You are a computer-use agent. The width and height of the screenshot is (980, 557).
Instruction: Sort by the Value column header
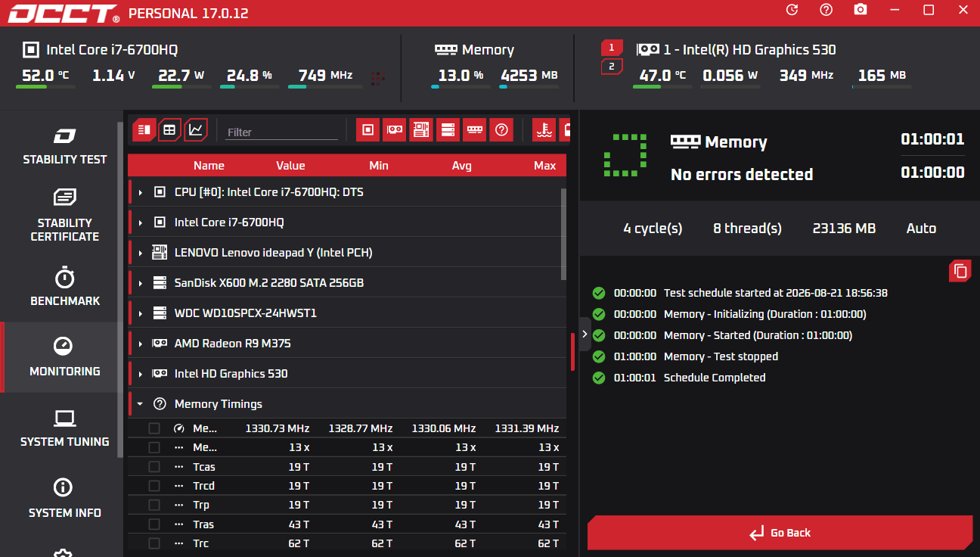290,166
